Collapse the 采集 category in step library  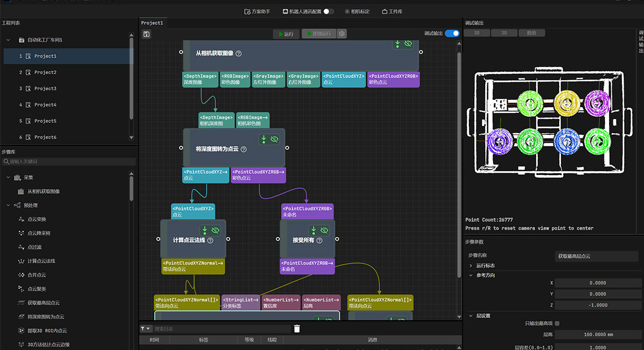(x=8, y=178)
